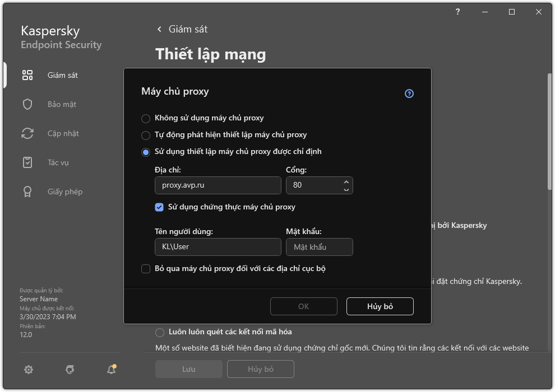555x392 pixels.
Task: Open application settings gear icon
Action: [28, 370]
